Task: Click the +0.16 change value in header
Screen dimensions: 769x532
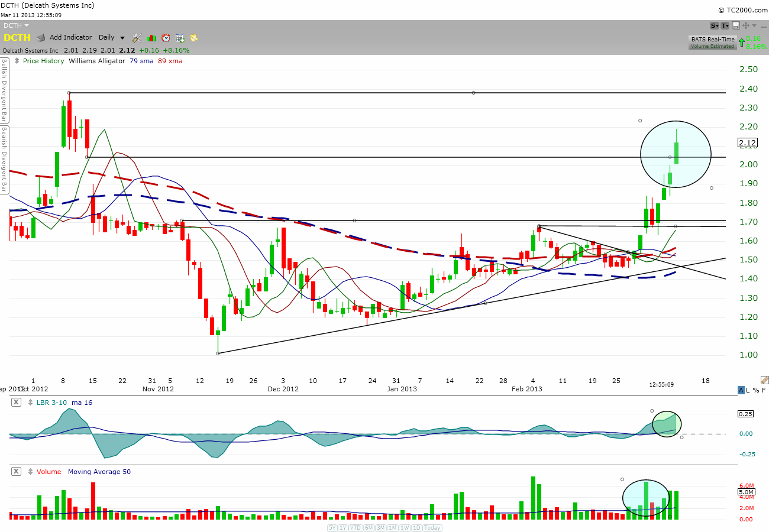Action: (148, 50)
